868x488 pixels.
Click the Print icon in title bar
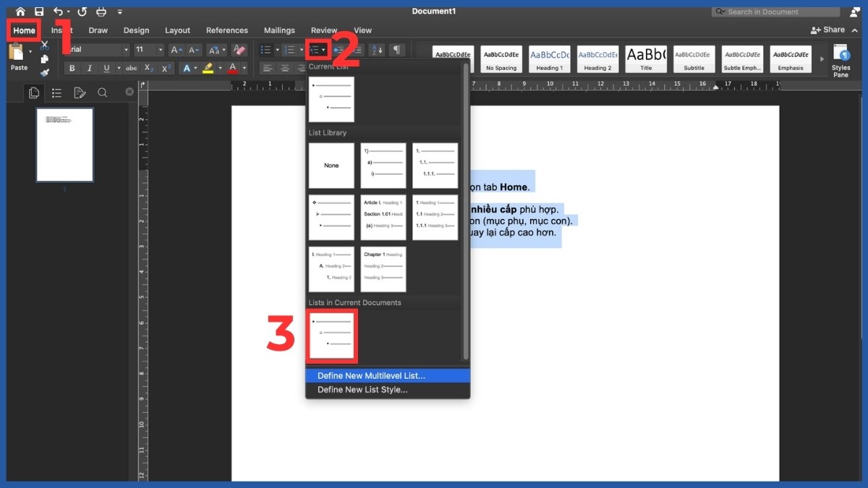pyautogui.click(x=101, y=12)
